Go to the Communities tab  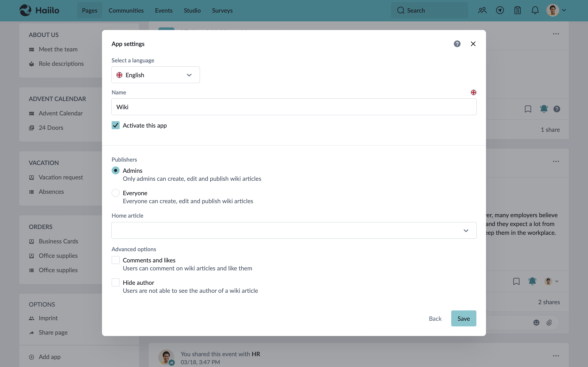tap(126, 10)
